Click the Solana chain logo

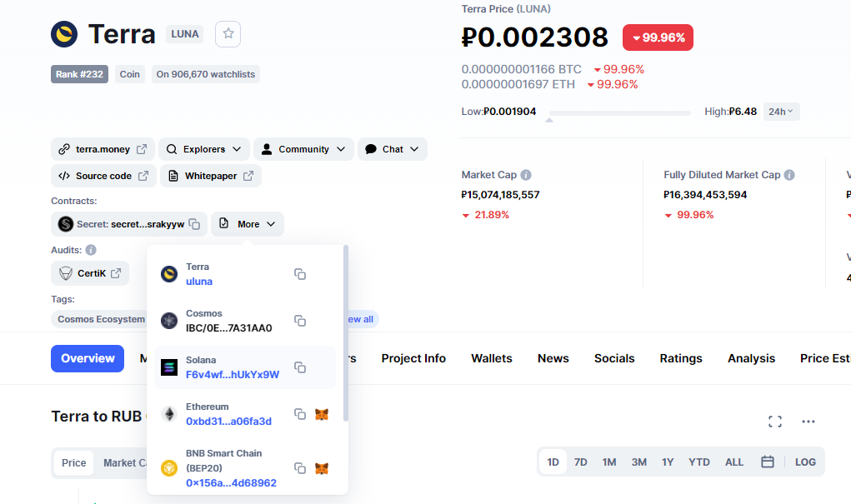(x=169, y=367)
